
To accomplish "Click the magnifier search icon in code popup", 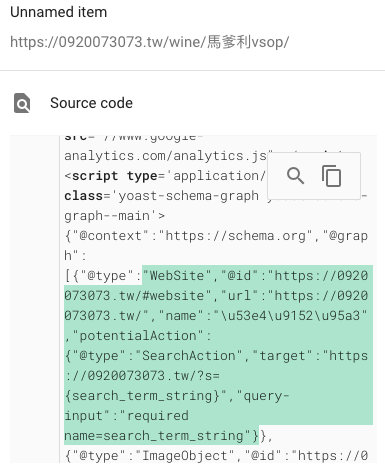I will 295,176.
